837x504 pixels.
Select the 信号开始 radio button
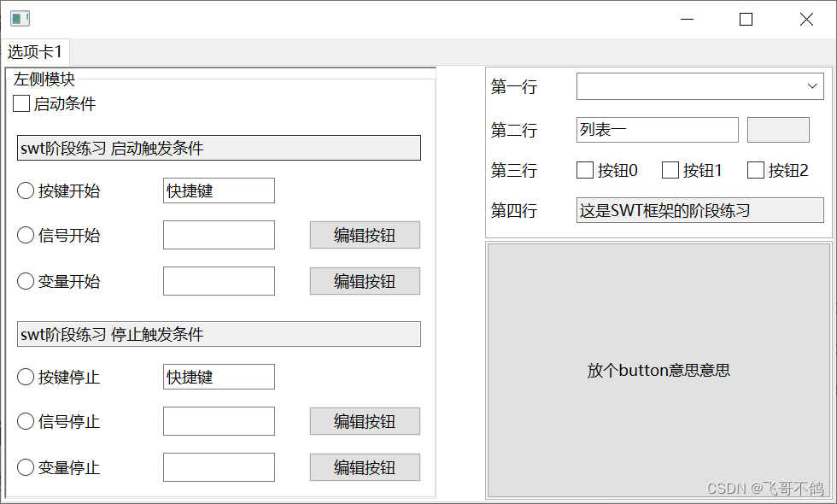tap(25, 235)
